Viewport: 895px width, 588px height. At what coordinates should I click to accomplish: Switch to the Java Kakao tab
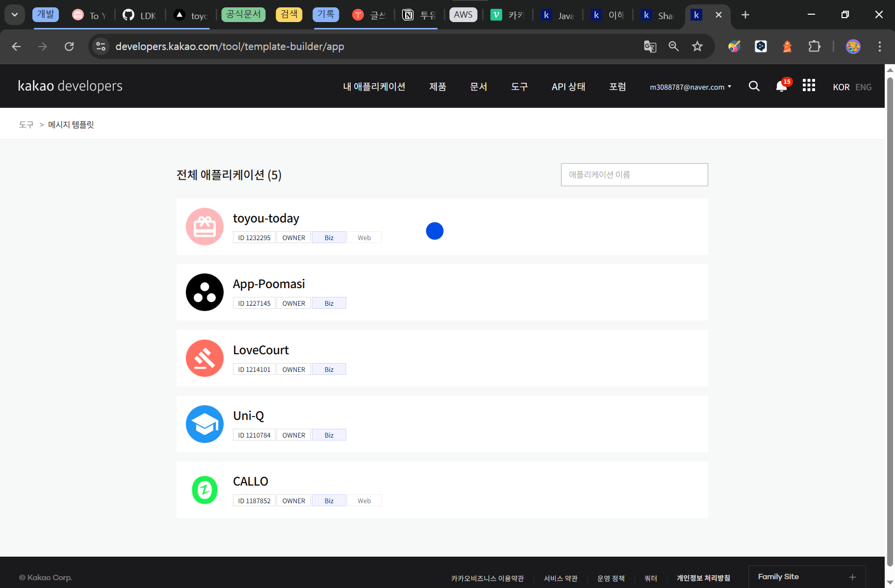click(558, 15)
